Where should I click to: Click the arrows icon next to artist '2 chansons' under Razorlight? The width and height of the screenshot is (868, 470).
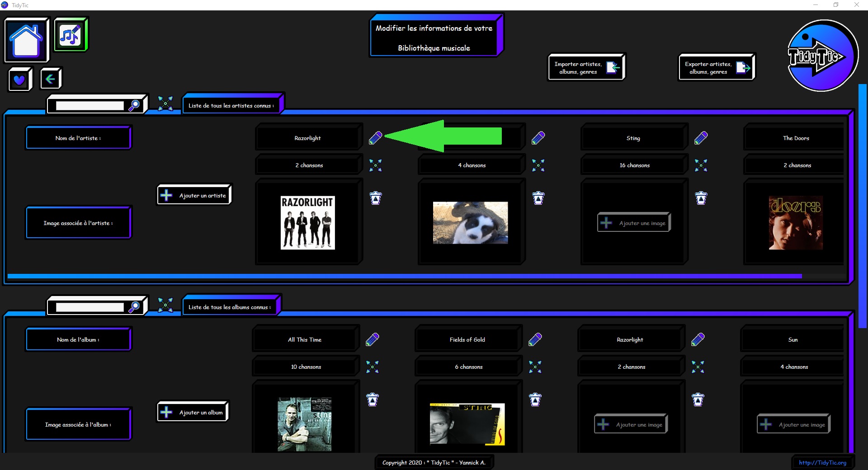375,165
